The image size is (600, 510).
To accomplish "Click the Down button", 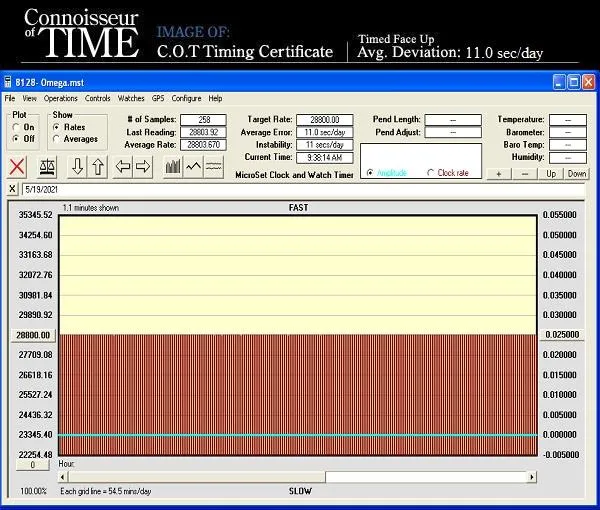I will point(577,174).
